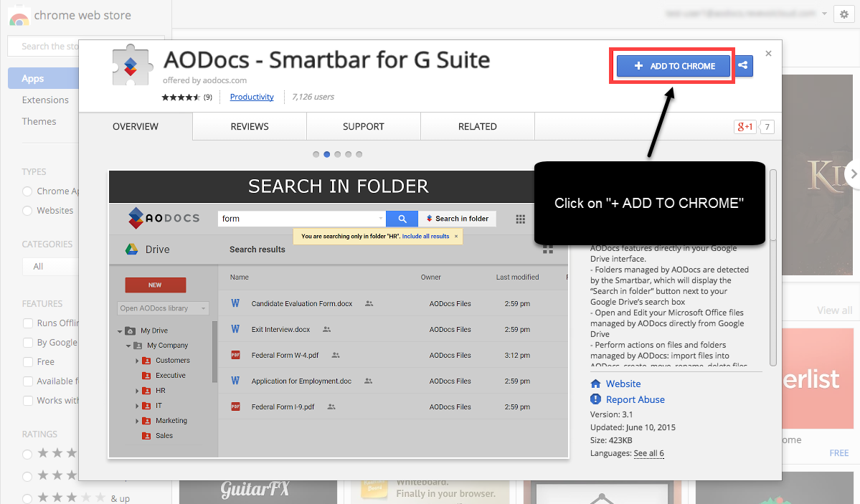Dismiss the yellow search notice with its x
860x504 pixels.
[x=455, y=237]
